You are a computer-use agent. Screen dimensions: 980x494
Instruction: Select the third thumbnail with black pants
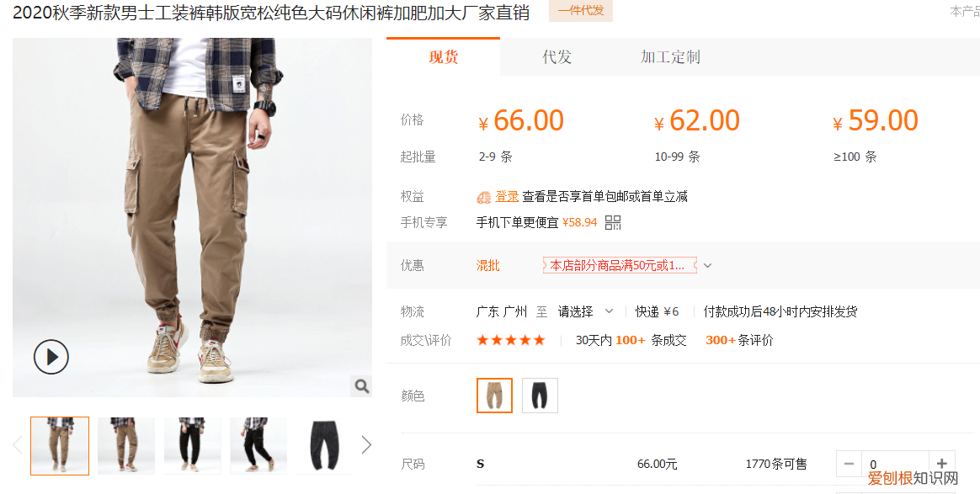pyautogui.click(x=193, y=445)
